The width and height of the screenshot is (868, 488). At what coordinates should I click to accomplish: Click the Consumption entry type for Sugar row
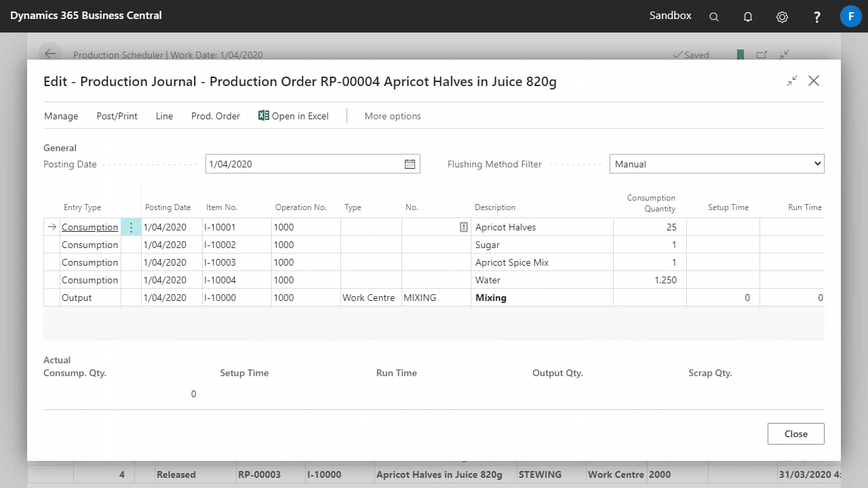tap(90, 245)
